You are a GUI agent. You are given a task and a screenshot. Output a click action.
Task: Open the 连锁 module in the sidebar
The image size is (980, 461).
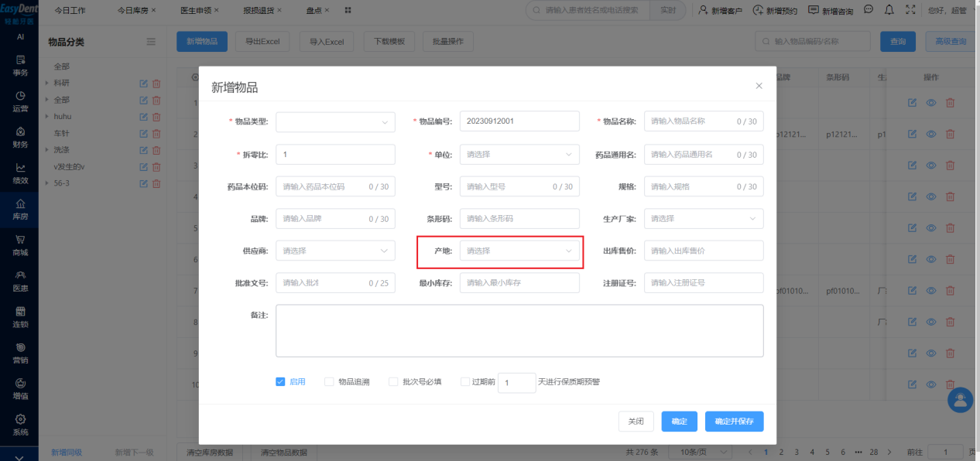pos(20,317)
